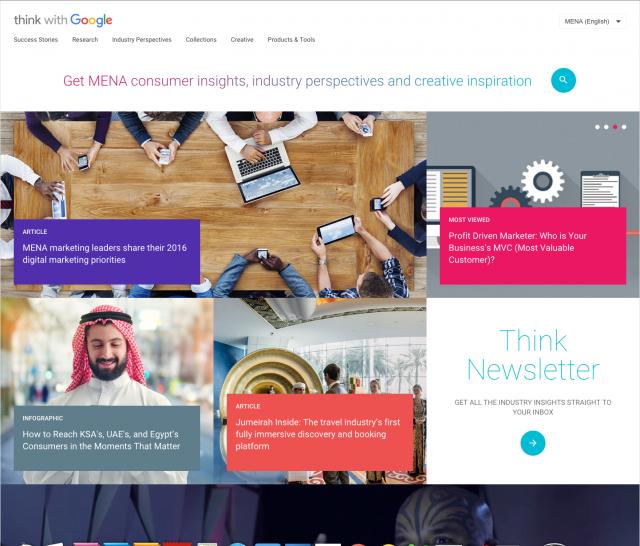Go to Industry Perspectives section
Viewport: 640px width, 546px height.
[x=142, y=40]
